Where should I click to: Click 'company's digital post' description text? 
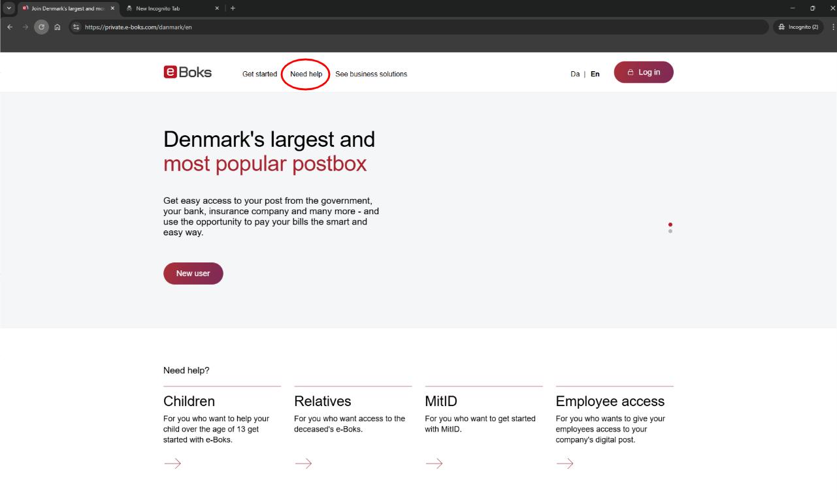click(x=595, y=439)
